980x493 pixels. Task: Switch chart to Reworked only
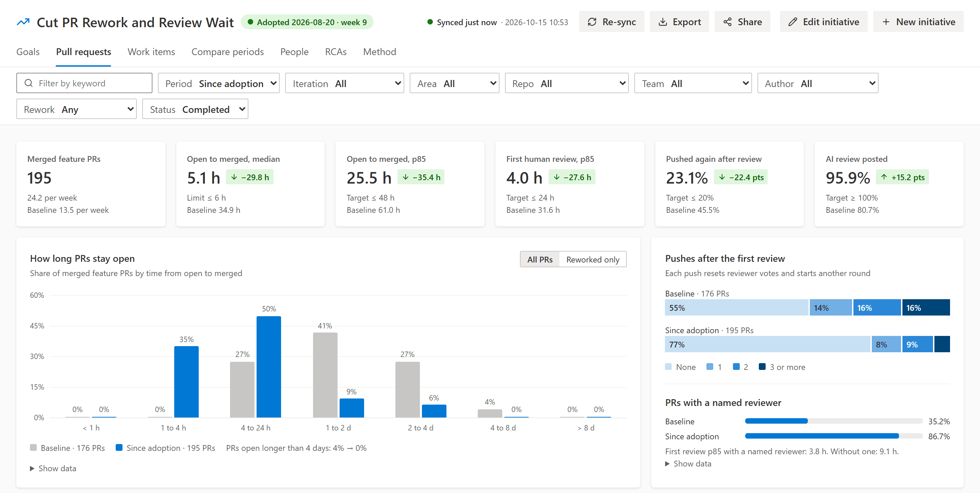coord(592,259)
